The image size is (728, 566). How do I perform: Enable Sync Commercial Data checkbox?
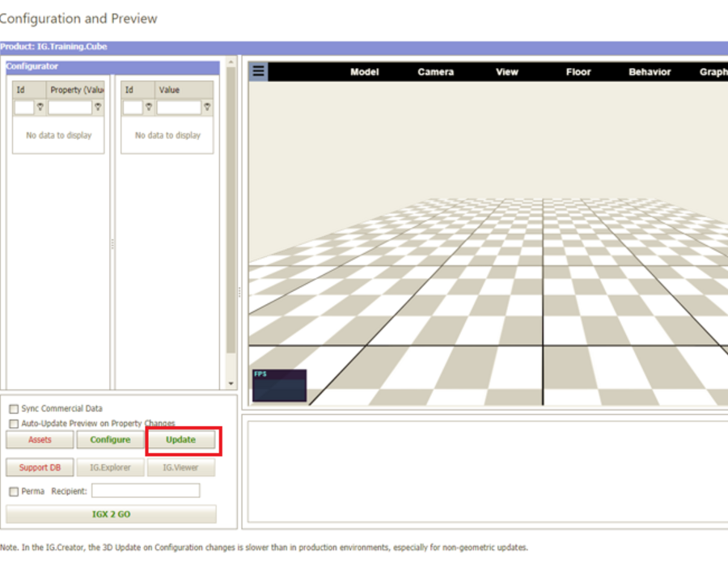point(14,408)
